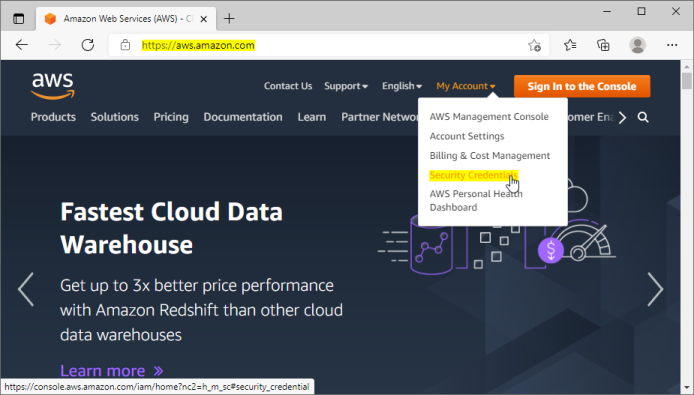
Task: Click the vertical scrollbar thumb
Action: tap(686, 81)
